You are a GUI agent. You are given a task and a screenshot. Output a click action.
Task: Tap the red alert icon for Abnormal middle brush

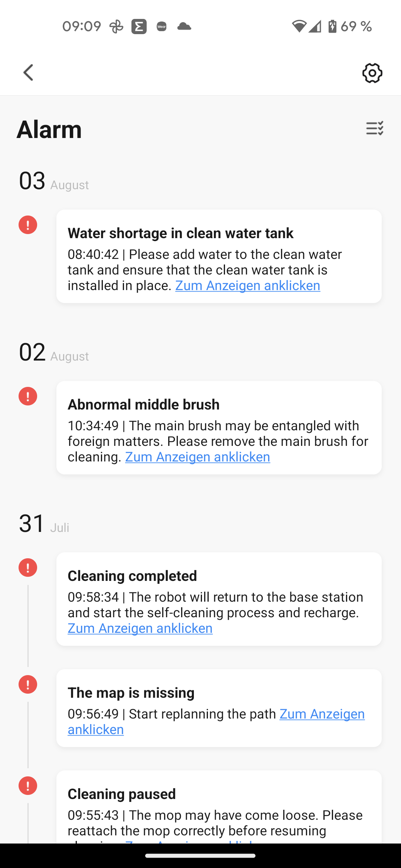[x=28, y=396]
